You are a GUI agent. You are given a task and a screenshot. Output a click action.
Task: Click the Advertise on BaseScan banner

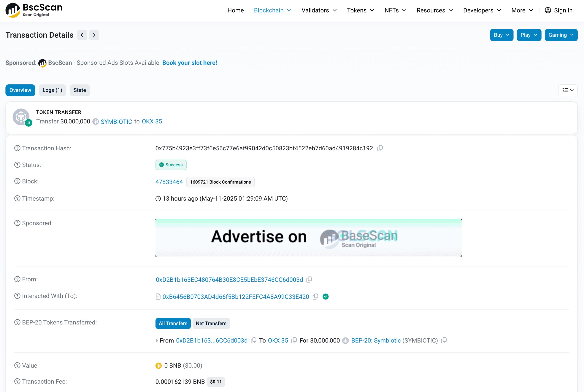(308, 238)
